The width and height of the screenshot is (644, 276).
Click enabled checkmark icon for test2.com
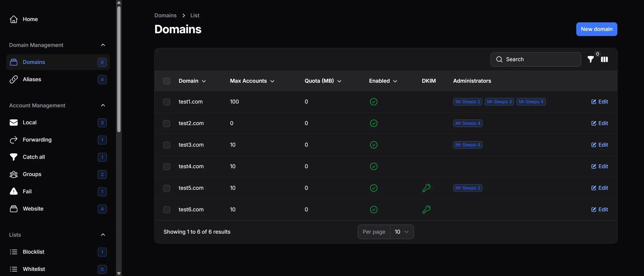(374, 123)
